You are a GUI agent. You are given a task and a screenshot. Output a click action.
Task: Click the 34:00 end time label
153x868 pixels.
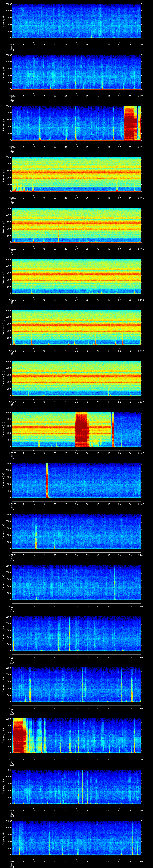(141, 606)
